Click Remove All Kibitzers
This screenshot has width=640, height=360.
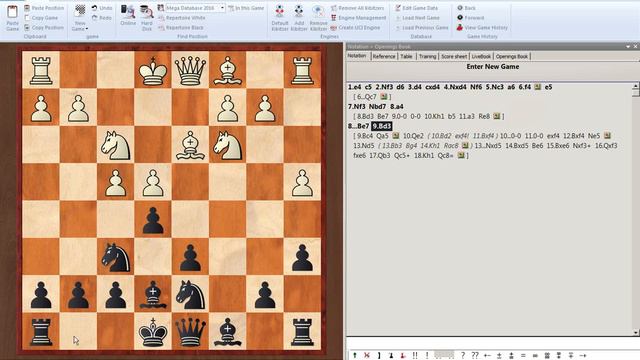[358, 8]
